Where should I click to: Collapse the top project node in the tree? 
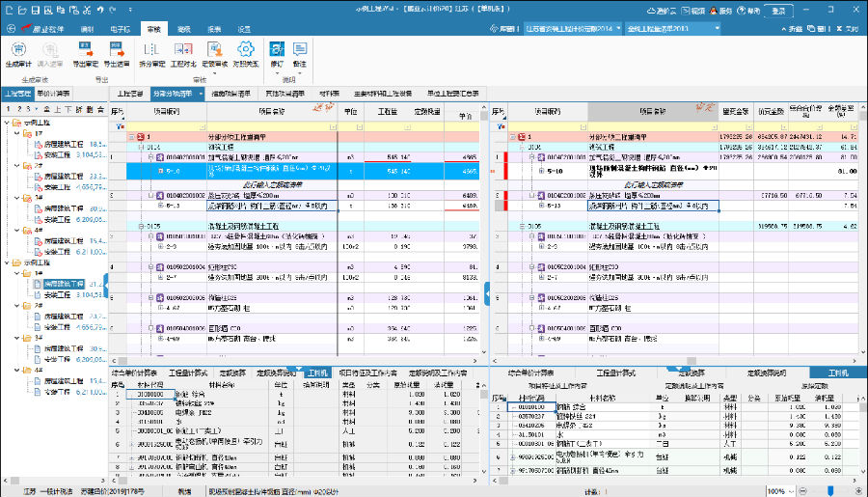point(7,124)
